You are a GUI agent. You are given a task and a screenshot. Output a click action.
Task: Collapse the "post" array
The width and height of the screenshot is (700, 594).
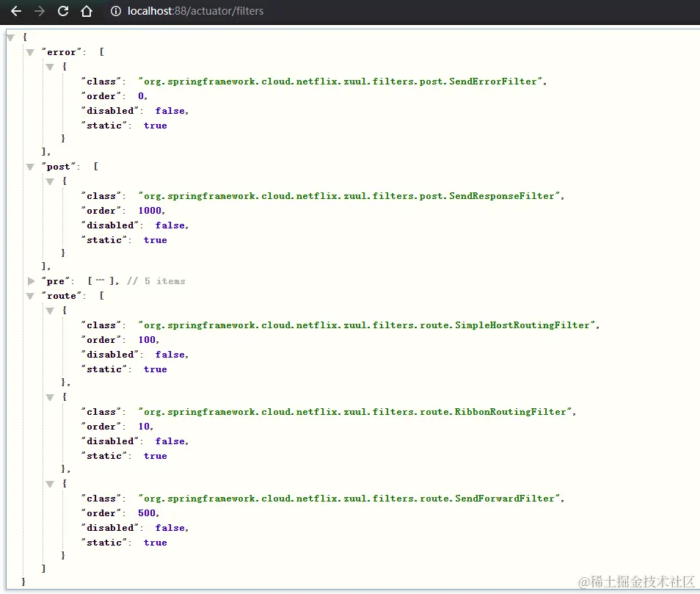coord(30,167)
